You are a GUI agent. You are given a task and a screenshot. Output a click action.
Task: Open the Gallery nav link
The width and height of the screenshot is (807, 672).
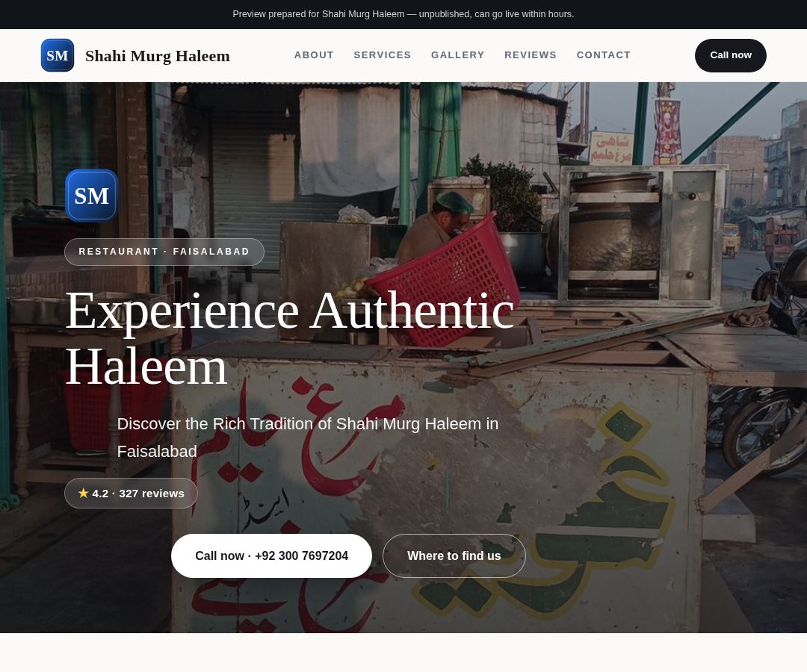tap(458, 55)
